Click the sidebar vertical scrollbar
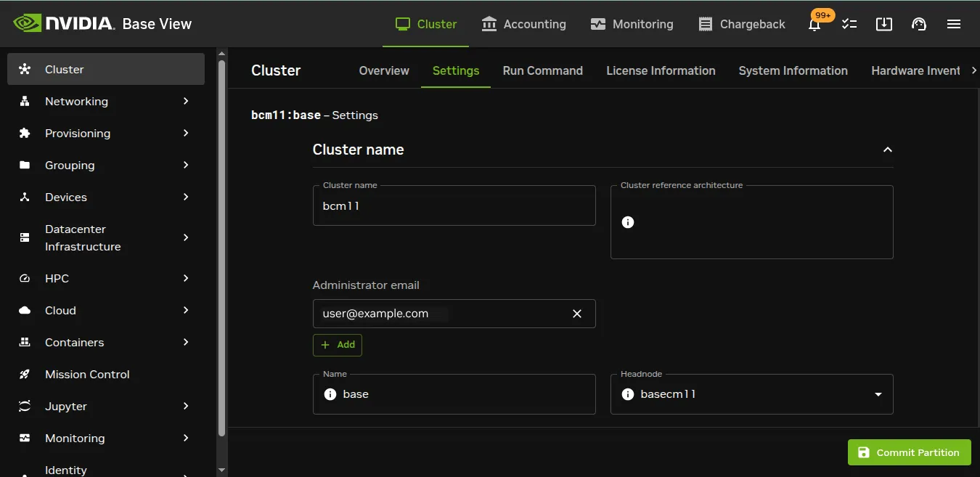 pos(221,247)
